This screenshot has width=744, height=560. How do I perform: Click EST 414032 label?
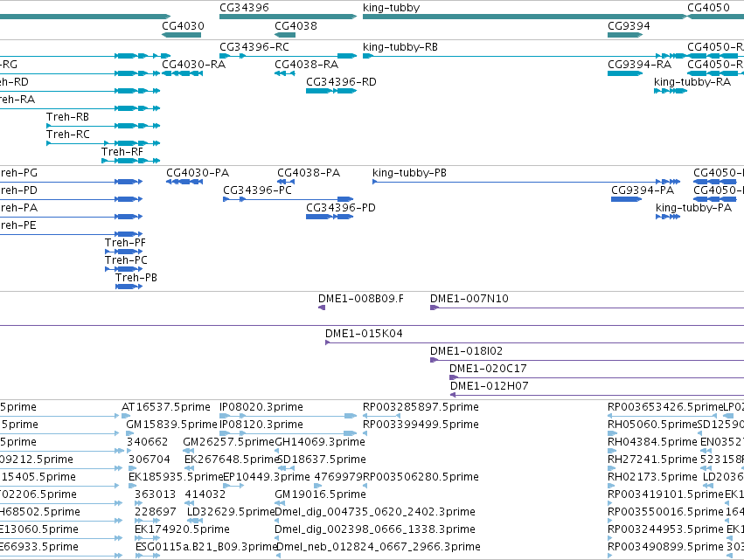(x=205, y=495)
